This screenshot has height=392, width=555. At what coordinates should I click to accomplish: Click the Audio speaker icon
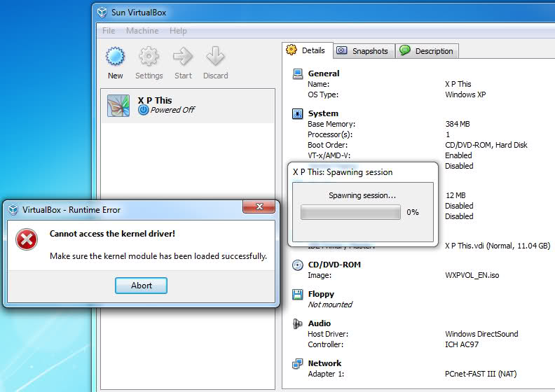(x=297, y=324)
